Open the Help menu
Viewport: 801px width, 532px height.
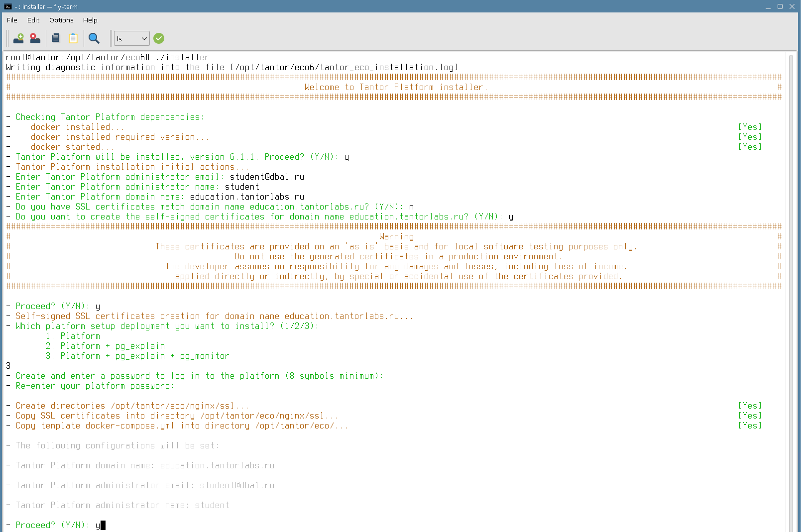click(90, 20)
